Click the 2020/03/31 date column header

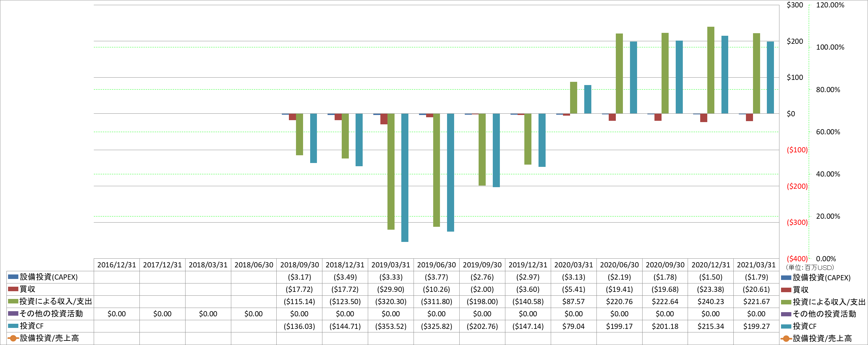coord(574,265)
